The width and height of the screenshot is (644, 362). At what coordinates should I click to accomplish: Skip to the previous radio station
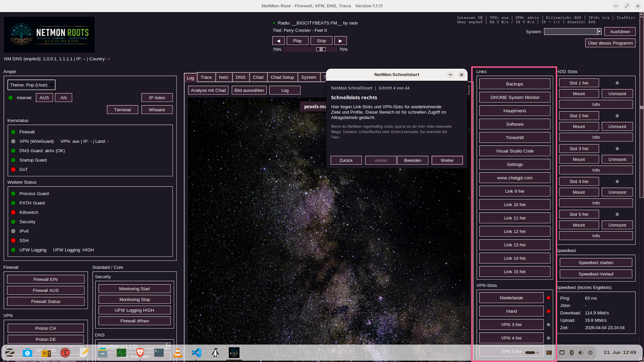pyautogui.click(x=278, y=41)
